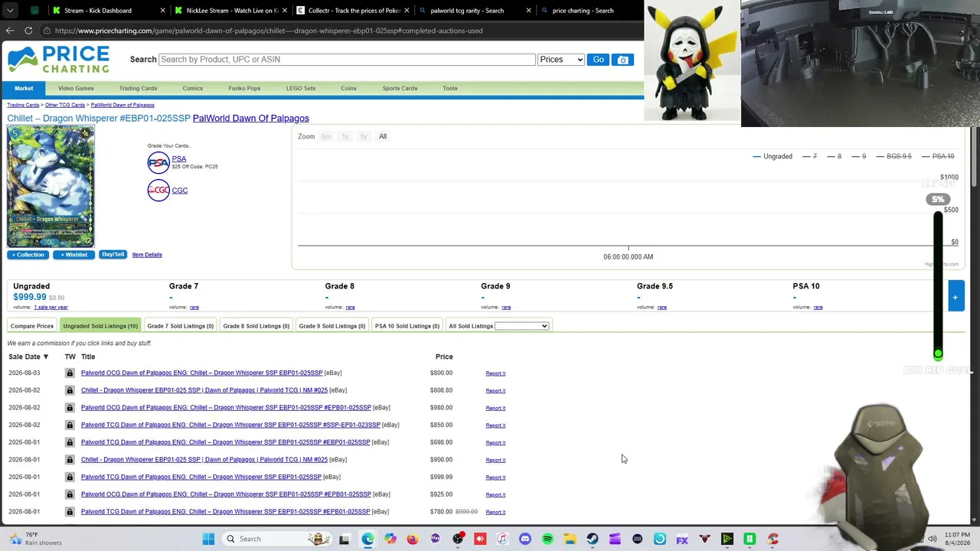This screenshot has width=980, height=551.
Task: Set chart zoom to 1y
Action: pos(345,136)
